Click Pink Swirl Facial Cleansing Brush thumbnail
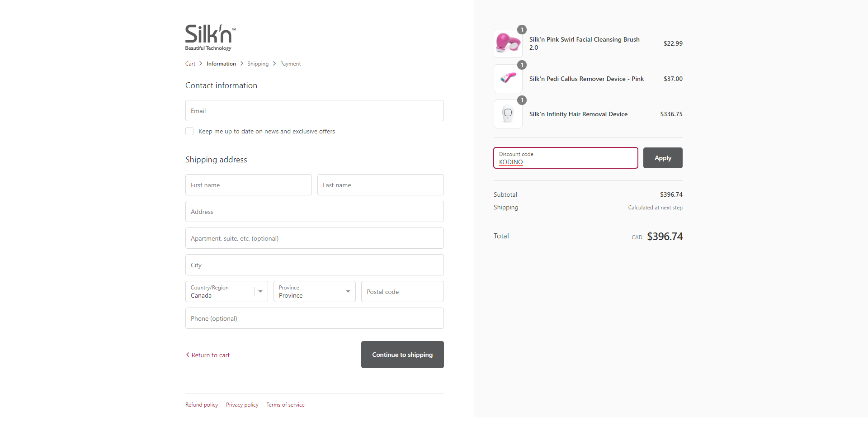The width and height of the screenshot is (868, 436). coord(508,43)
